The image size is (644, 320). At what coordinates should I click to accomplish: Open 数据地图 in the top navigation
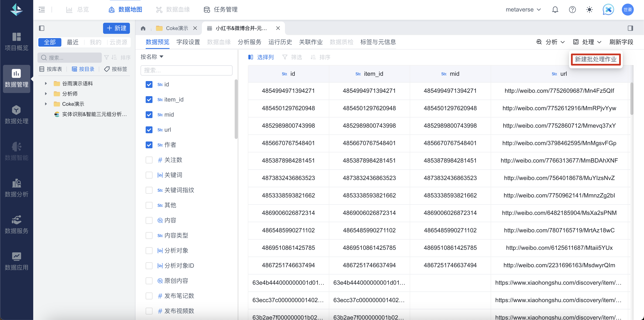[125, 10]
